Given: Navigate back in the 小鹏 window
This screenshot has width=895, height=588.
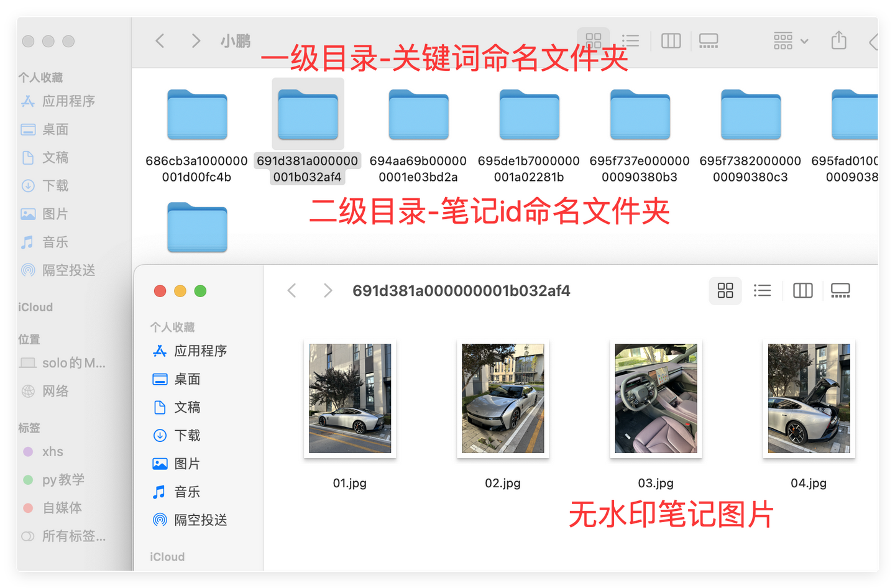Looking at the screenshot, I should [x=160, y=40].
